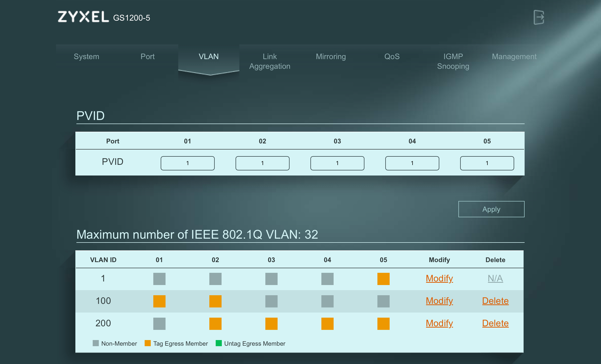Open the IGMP Snooping tab
The width and height of the screenshot is (601, 364).
(453, 61)
